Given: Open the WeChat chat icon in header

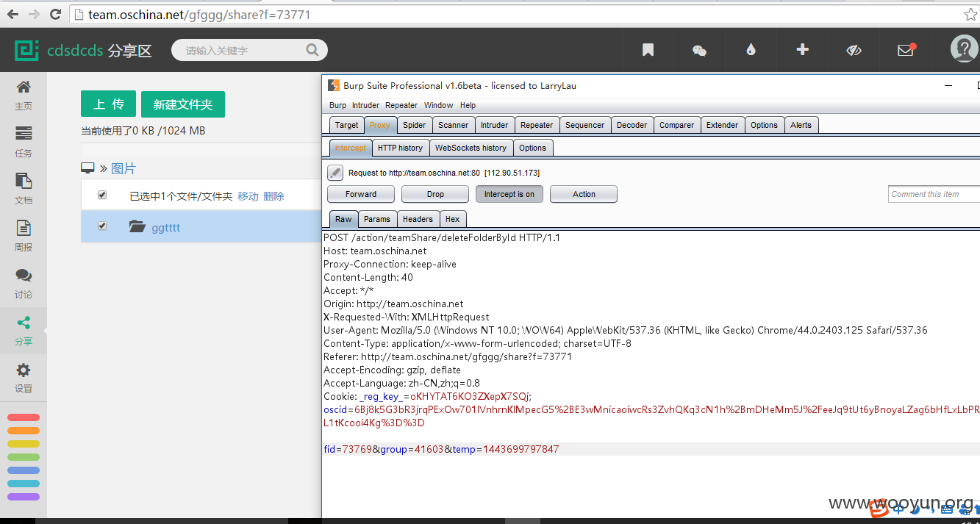Looking at the screenshot, I should click(699, 50).
